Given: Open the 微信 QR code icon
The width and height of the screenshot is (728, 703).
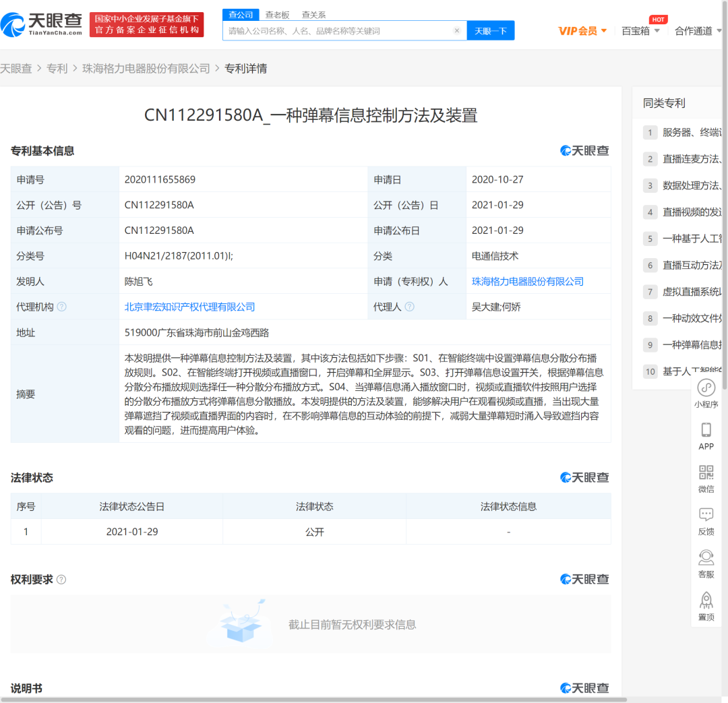Looking at the screenshot, I should tap(706, 472).
